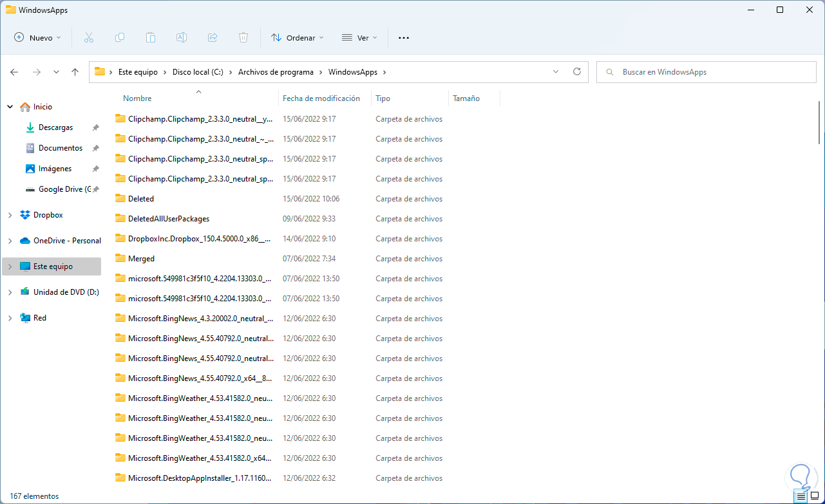This screenshot has width=825, height=504.
Task: Switch to large icons view in status bar
Action: point(814,496)
